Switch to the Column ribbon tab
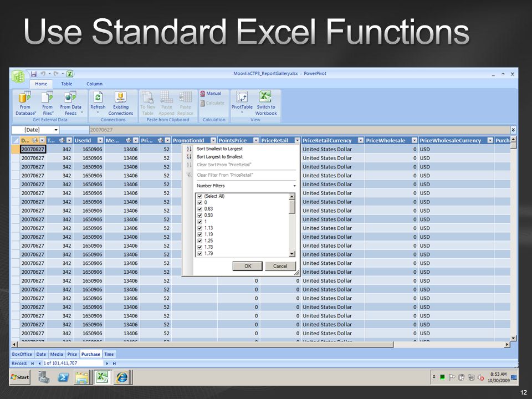Viewport: 532px width, 399px height. (x=94, y=84)
